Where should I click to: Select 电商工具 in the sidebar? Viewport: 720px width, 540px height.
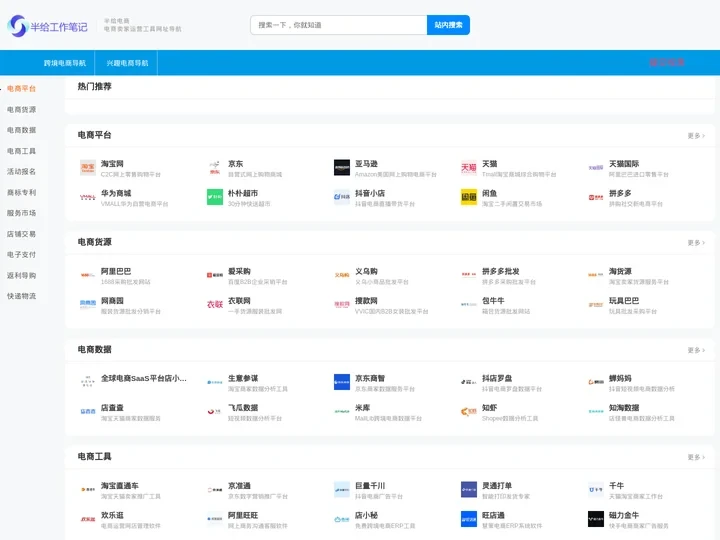(21, 151)
